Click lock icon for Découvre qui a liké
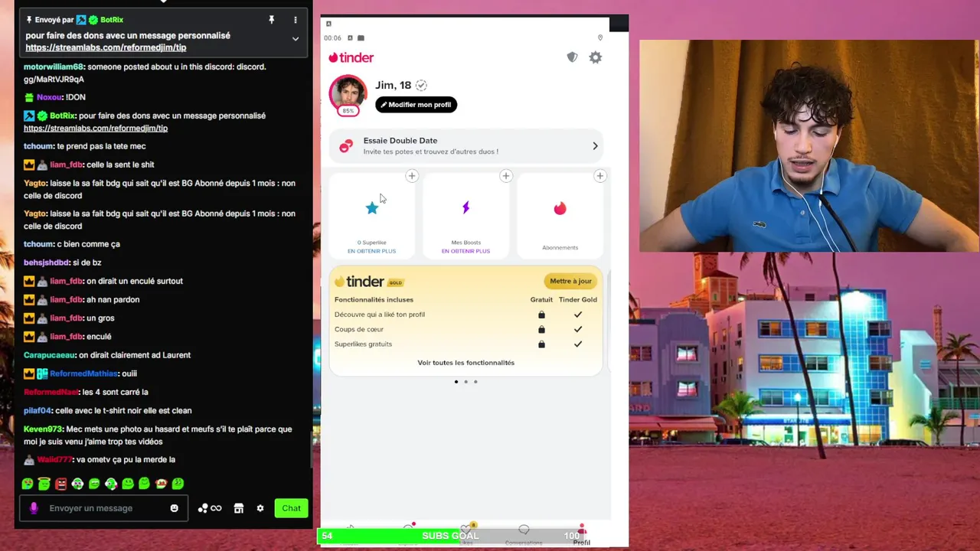Image resolution: width=980 pixels, height=551 pixels. tap(541, 315)
